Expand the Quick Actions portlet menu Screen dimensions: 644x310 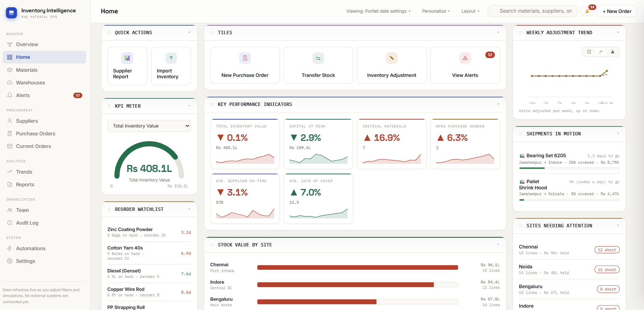[x=189, y=32]
